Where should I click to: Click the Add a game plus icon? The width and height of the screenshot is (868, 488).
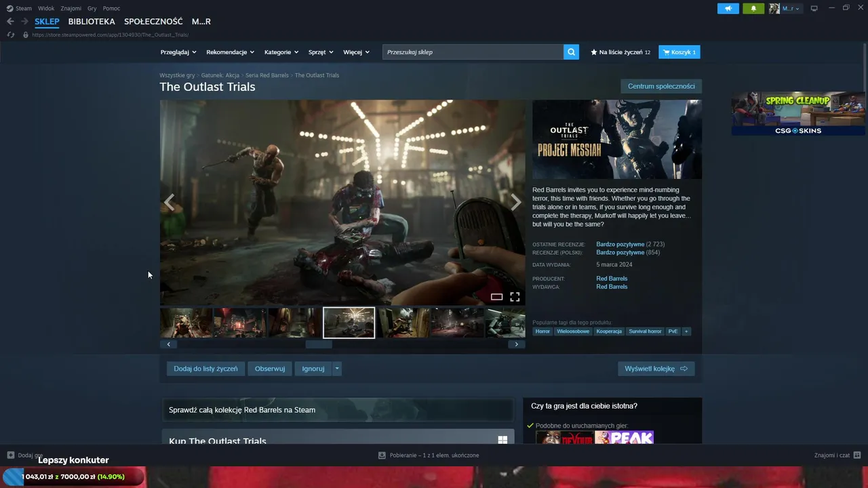coord(11,455)
